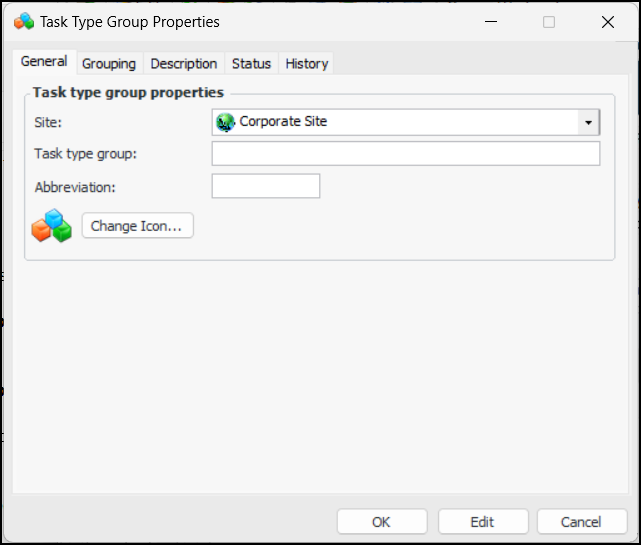Viewport: 641px width, 545px height.
Task: Click the OK button
Action: (x=382, y=522)
